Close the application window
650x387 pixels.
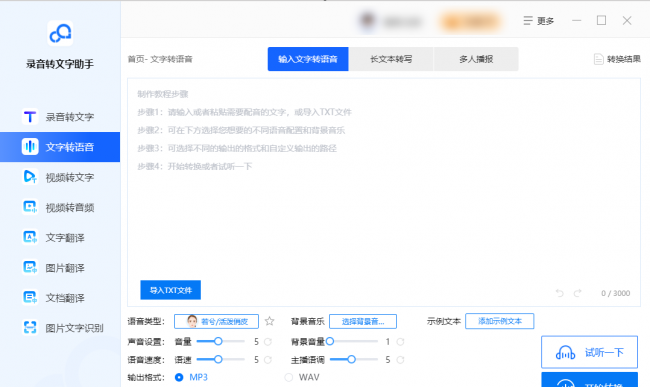point(627,21)
